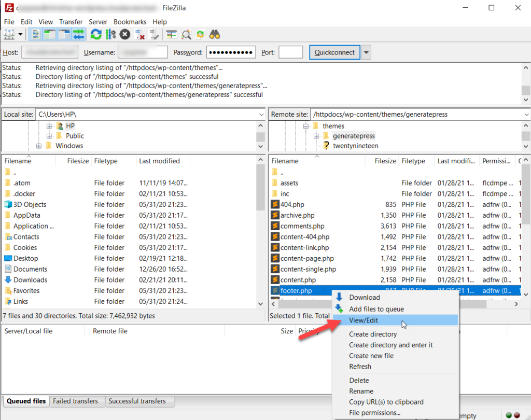Viewport: 531px width, 420px height.
Task: Choose View/Edit from the context menu
Action: click(x=364, y=320)
